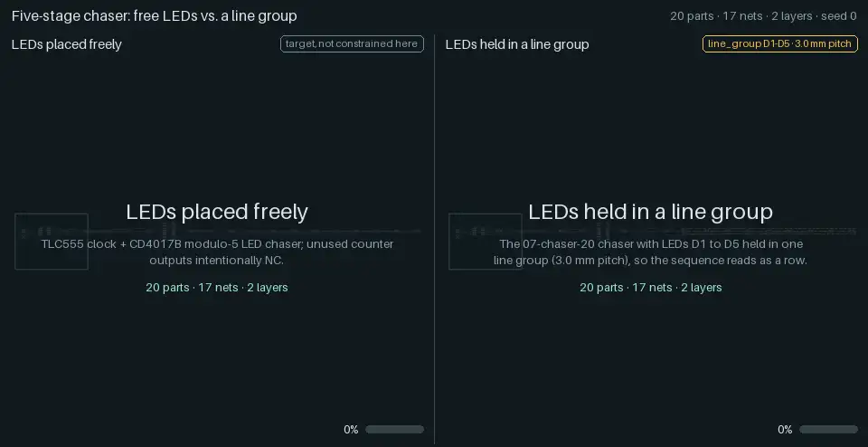Click the large 'LEDs placed freely' overlay title

[x=217, y=212]
